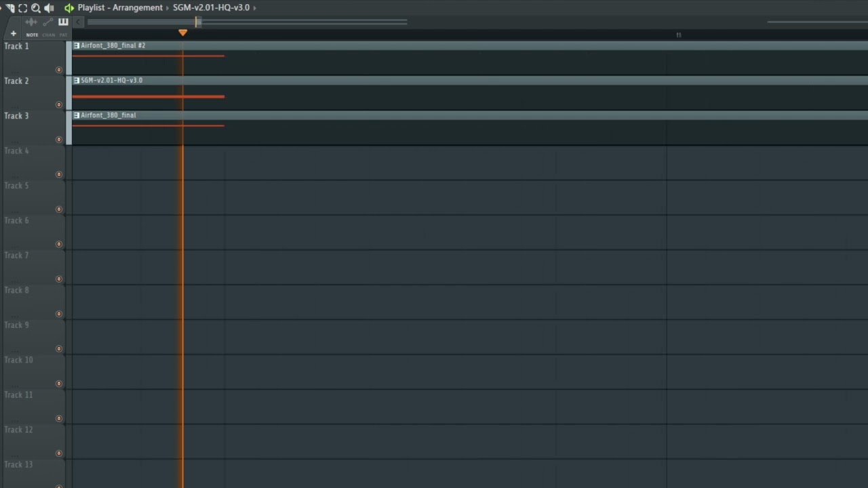The width and height of the screenshot is (868, 488).
Task: Toggle Track 5 mute dot
Action: tap(59, 209)
